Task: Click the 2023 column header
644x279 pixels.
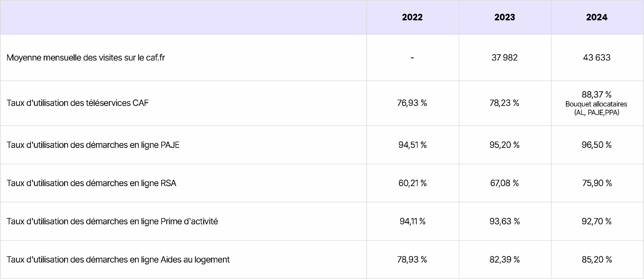Action: 505,17
